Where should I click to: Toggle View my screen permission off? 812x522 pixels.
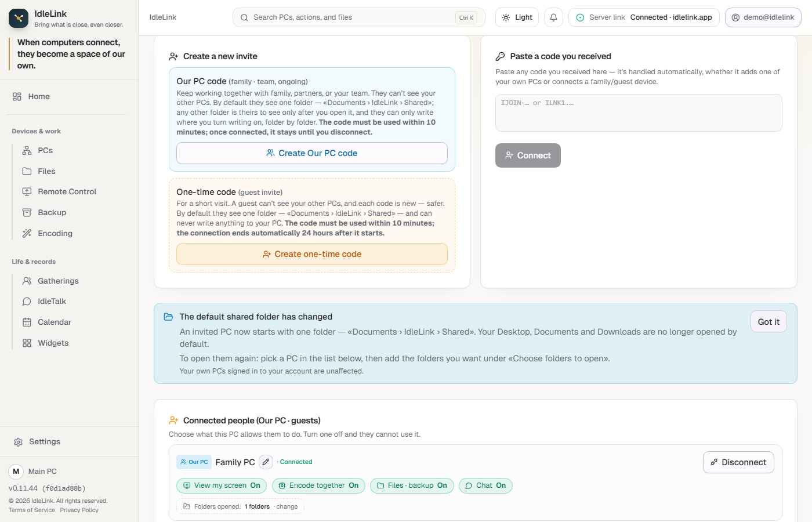[222, 485]
